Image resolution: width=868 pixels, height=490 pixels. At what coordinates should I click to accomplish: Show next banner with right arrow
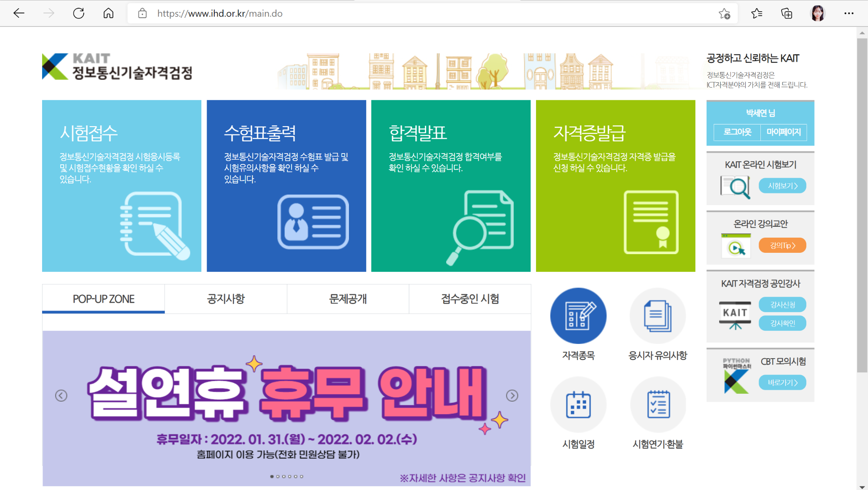pyautogui.click(x=512, y=395)
